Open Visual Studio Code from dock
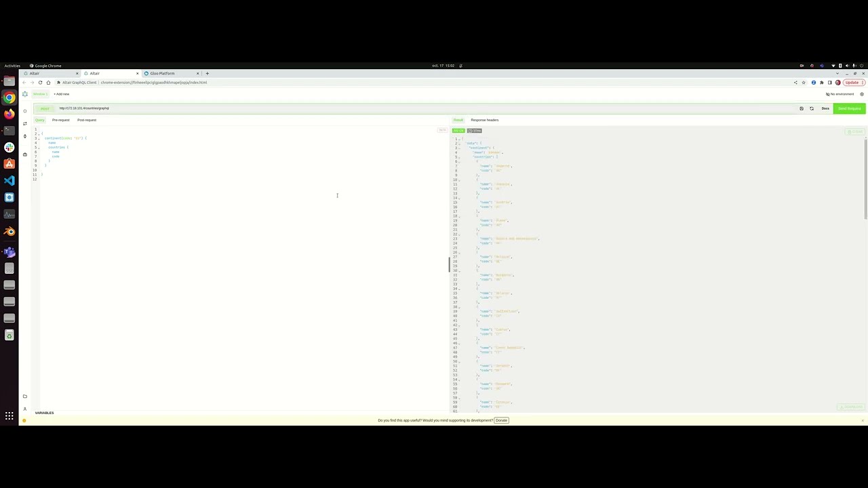 [9, 180]
